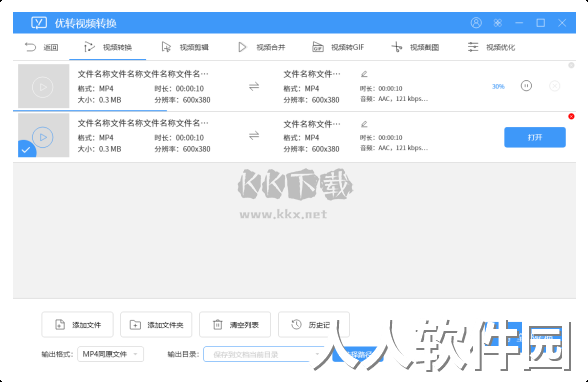The image size is (588, 382).
Task: Add a file with 添加文件
Action: [77, 325]
